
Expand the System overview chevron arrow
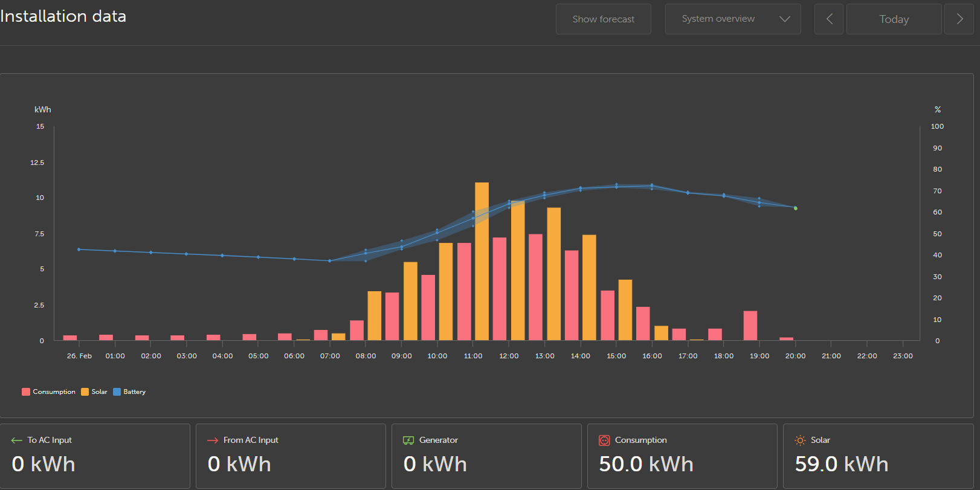[x=785, y=19]
